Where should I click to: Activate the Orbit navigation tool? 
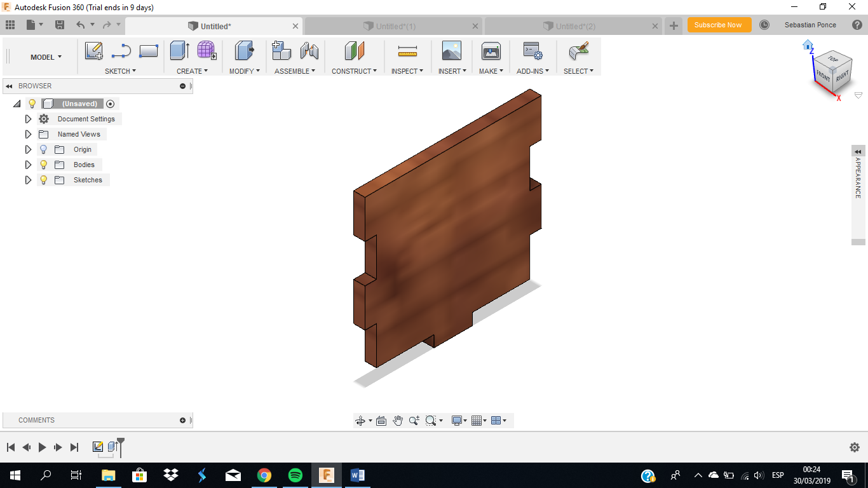(360, 421)
